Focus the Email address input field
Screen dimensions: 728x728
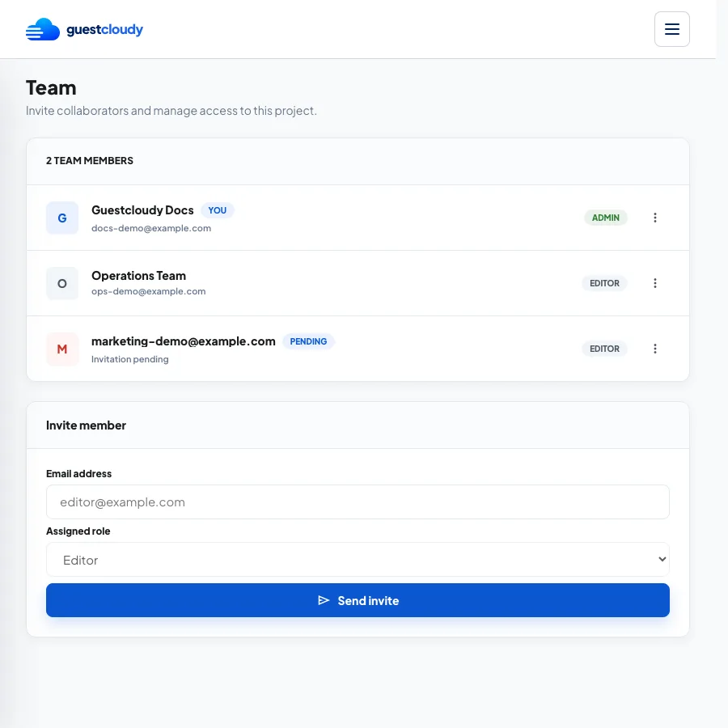tap(358, 502)
